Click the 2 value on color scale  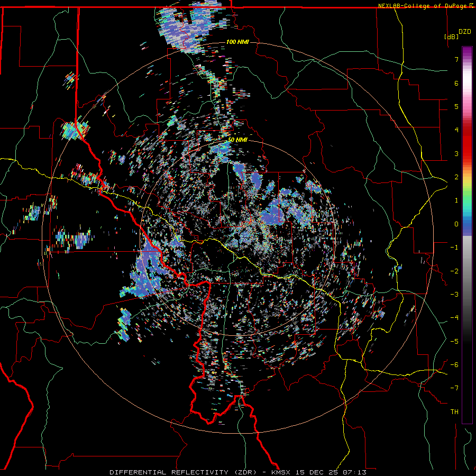pos(456,177)
